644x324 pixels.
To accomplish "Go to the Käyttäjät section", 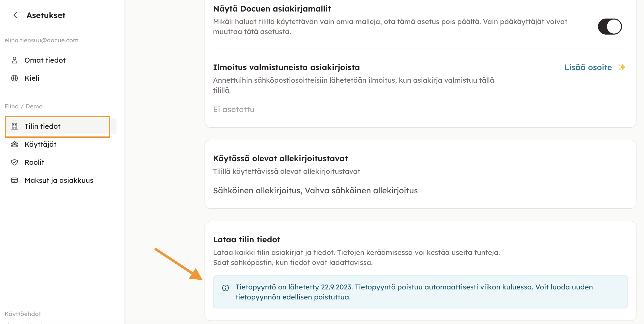I will click(x=40, y=144).
